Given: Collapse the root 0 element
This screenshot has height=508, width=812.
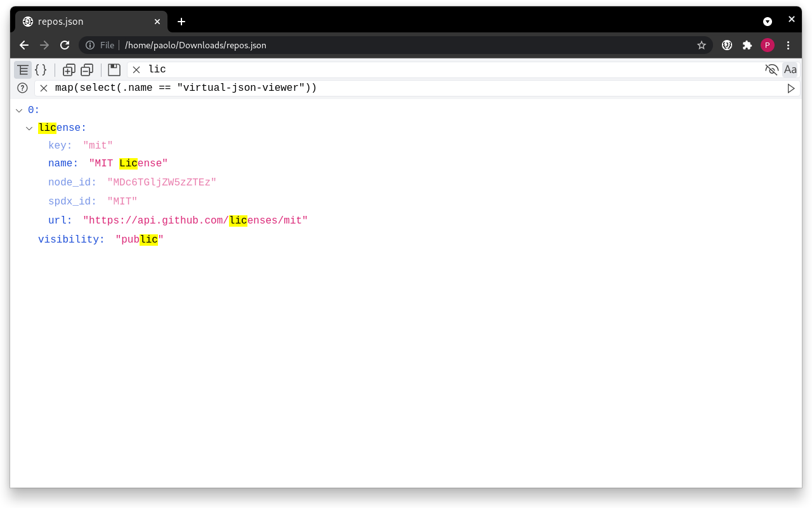Looking at the screenshot, I should click(x=19, y=109).
